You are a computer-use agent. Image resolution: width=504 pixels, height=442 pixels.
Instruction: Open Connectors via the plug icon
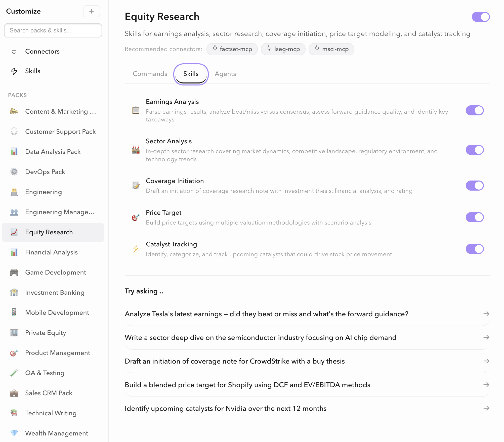14,51
